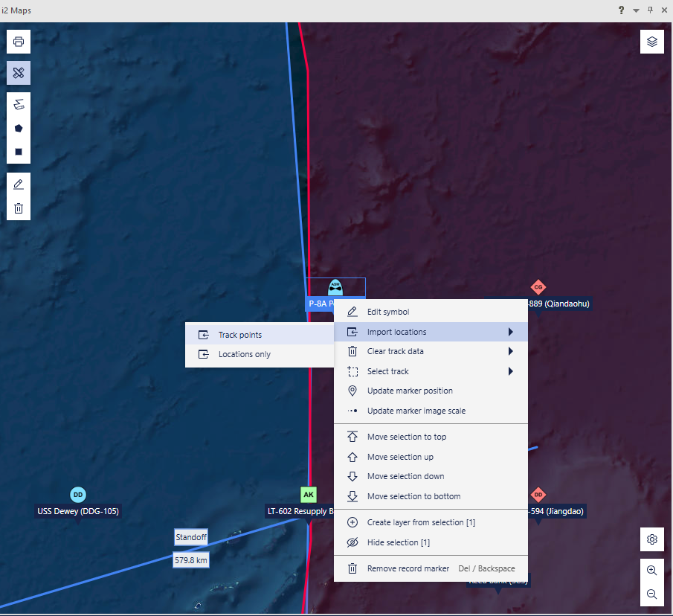Click the pencil edit shapes icon

[19, 184]
